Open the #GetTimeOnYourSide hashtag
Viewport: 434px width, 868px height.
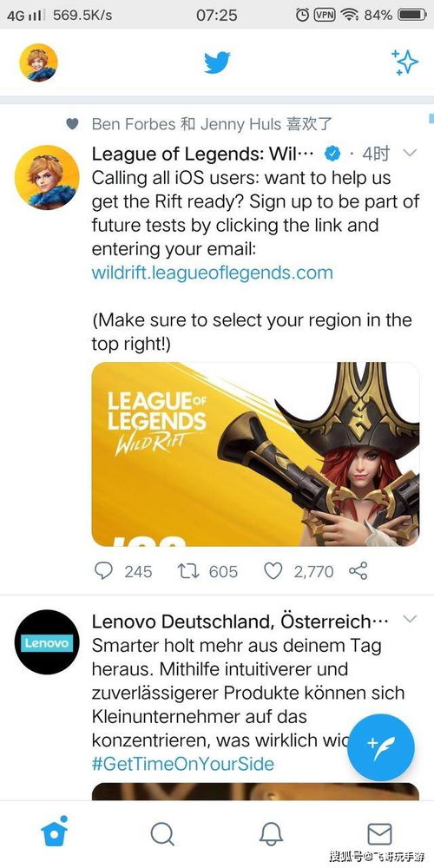(x=182, y=765)
